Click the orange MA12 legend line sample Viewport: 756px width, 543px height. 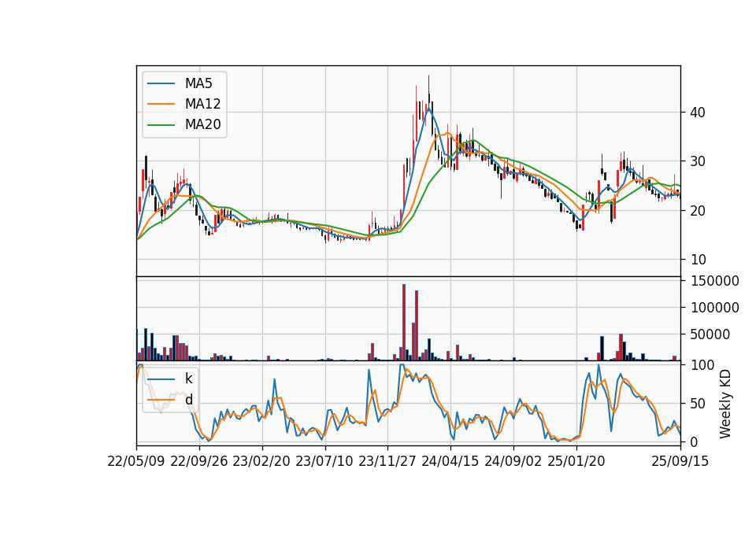coord(161,104)
